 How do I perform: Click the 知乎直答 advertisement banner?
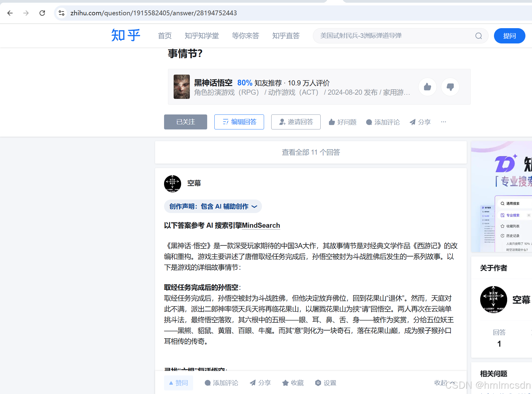point(501,197)
